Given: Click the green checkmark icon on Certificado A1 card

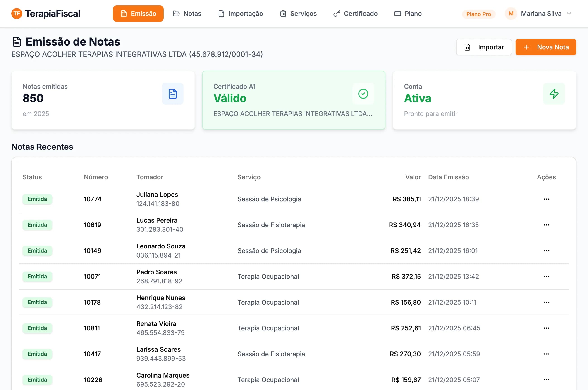Looking at the screenshot, I should [363, 94].
